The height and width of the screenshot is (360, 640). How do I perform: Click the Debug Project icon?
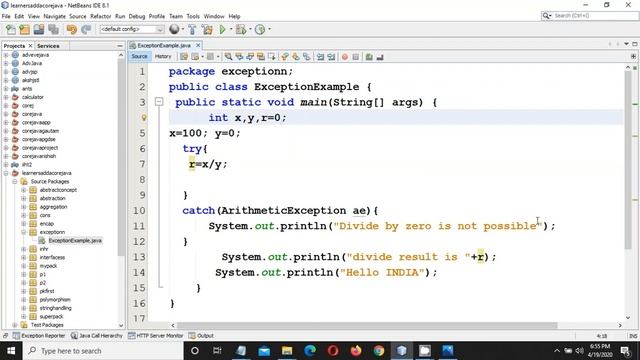241,29
